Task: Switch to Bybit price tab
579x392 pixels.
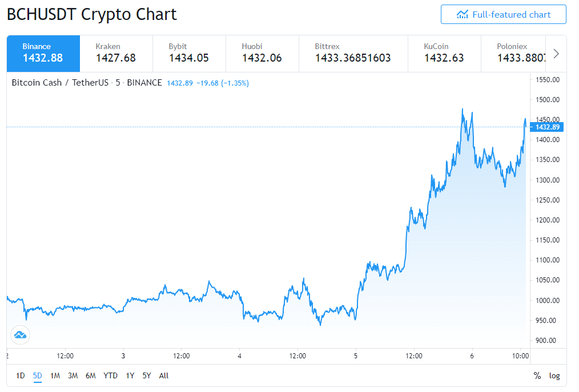Action: (x=189, y=54)
